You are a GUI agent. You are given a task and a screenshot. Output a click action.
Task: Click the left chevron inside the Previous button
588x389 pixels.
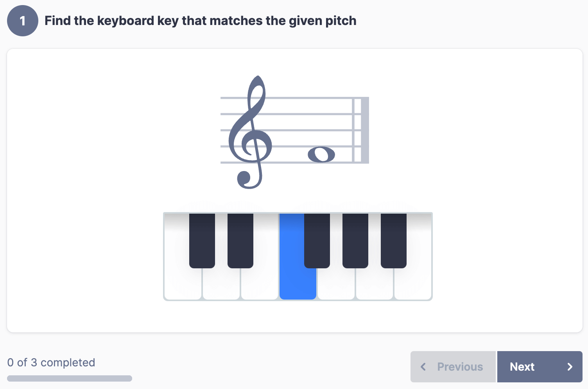coord(423,367)
